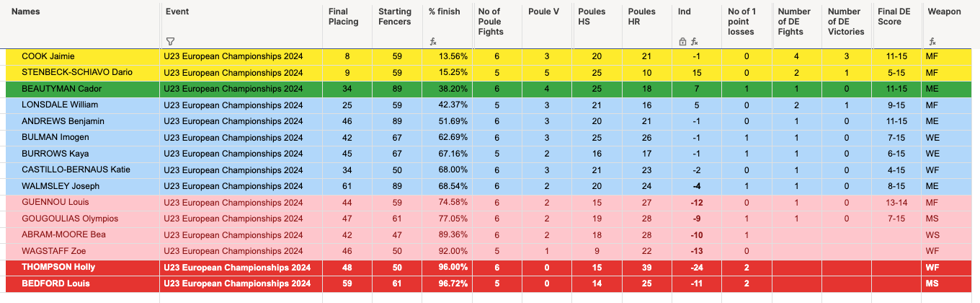This screenshot has height=303, width=980.
Task: Click the name cell COOK Jaimie
Action: coord(48,56)
